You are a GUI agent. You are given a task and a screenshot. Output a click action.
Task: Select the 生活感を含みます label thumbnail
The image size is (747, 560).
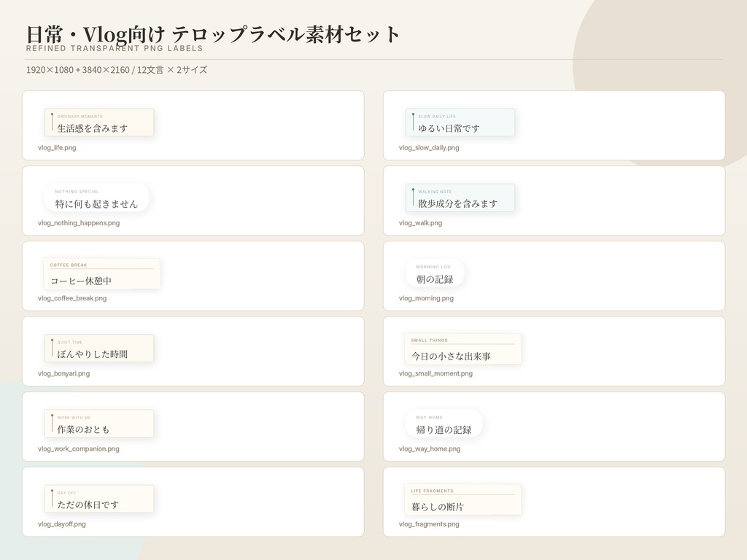[99, 122]
